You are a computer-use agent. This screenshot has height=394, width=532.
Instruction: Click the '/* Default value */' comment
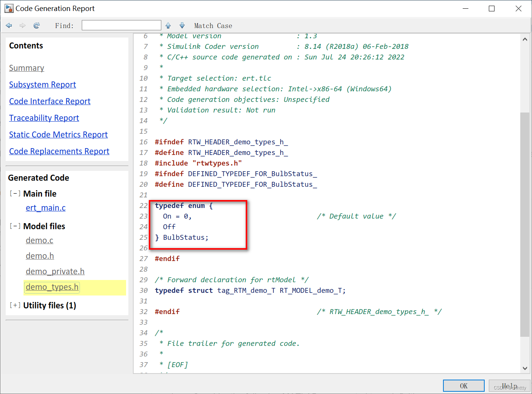[356, 216]
